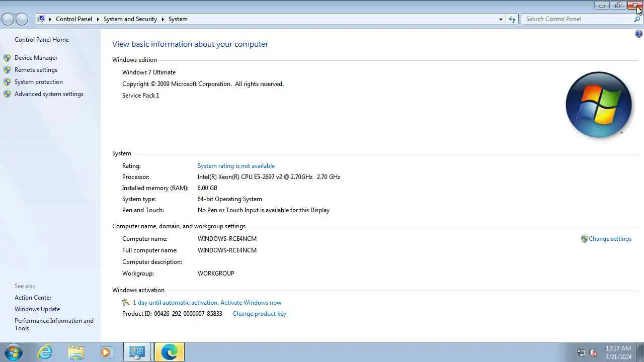
Task: Click Change settings for computer name
Action: (610, 239)
